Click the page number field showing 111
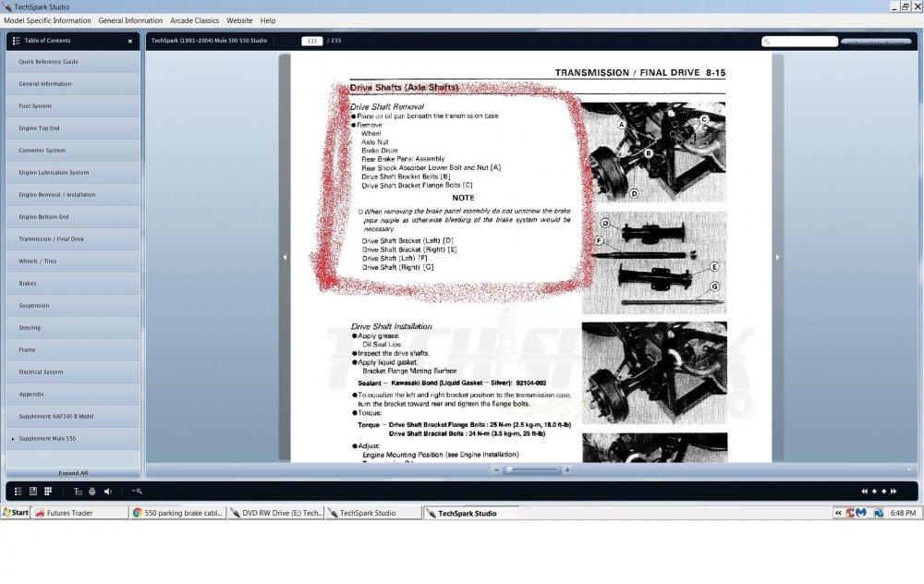Screen dimensions: 924x584 (311, 42)
